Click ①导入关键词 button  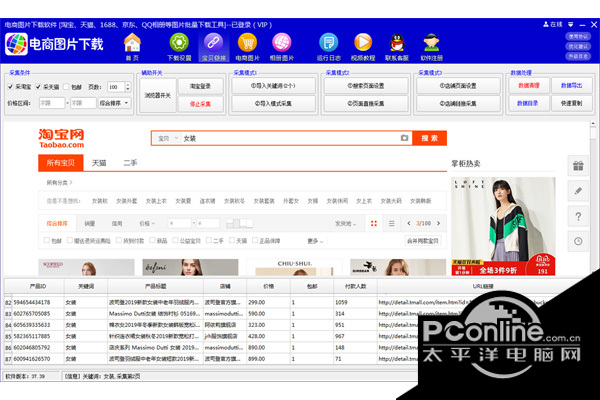273,86
